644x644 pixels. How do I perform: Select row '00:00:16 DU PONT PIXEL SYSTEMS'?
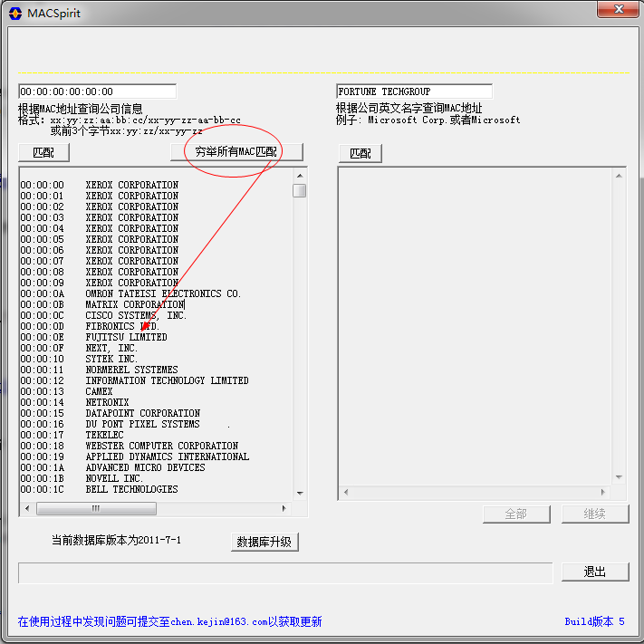110,425
